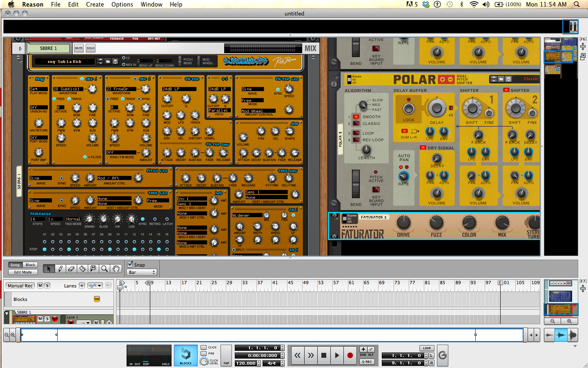Select the Mute tool
This screenshot has height=368, width=588.
94,269
